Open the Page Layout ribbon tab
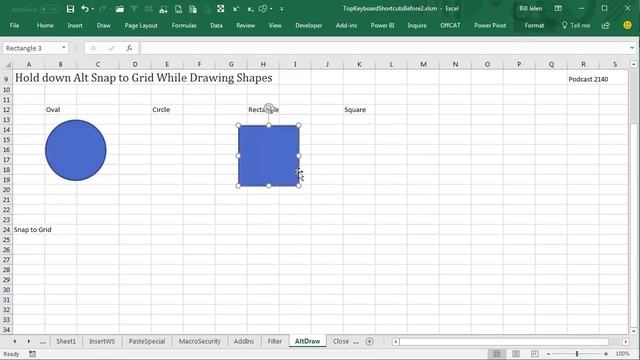The image size is (640, 360). coord(141,25)
